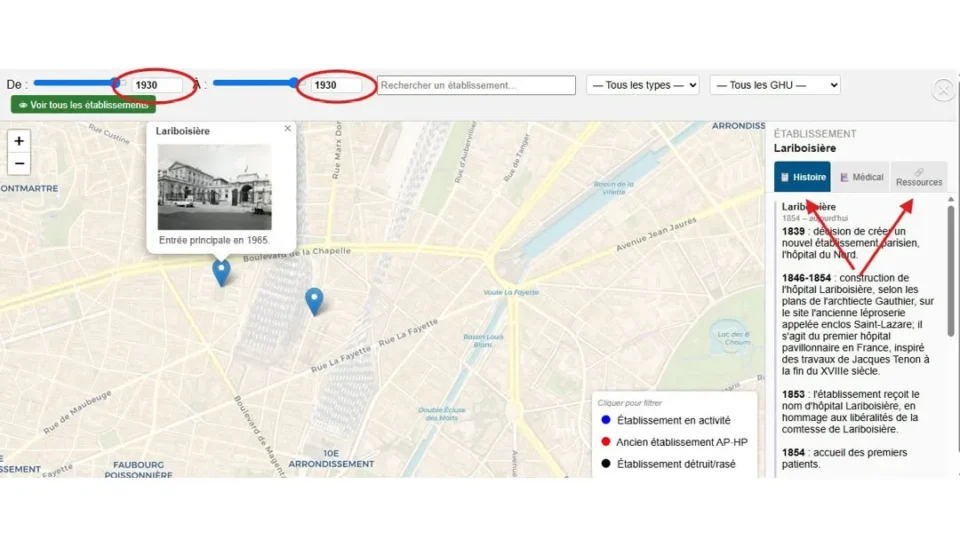Close the panel with the circled X icon
Screen dimensions: 960x540
click(943, 90)
